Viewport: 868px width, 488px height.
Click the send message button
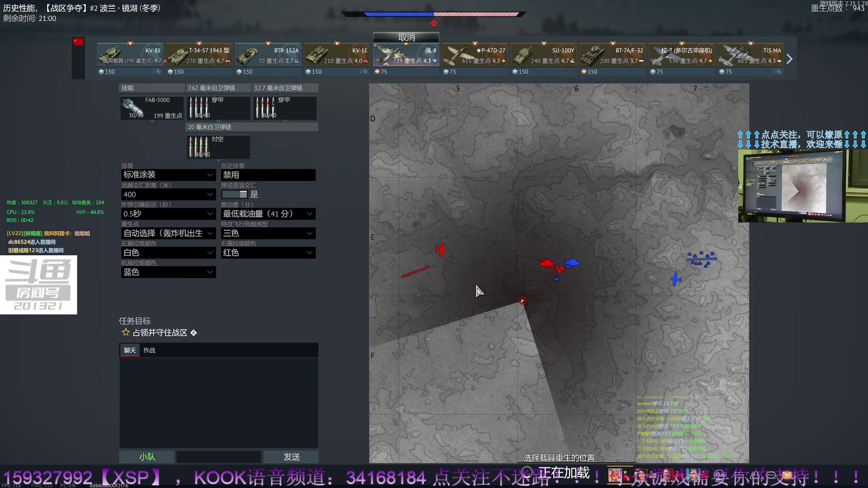point(291,457)
